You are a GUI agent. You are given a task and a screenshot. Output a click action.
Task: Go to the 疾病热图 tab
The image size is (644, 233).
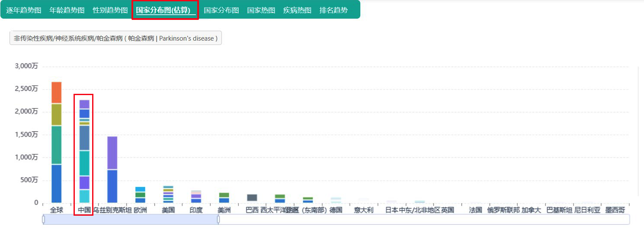297,10
